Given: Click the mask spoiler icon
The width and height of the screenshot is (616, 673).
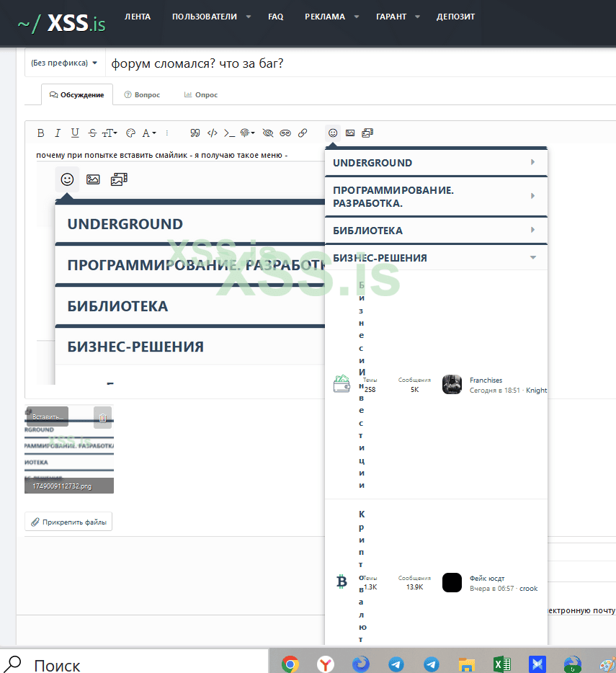Looking at the screenshot, I should point(285,133).
